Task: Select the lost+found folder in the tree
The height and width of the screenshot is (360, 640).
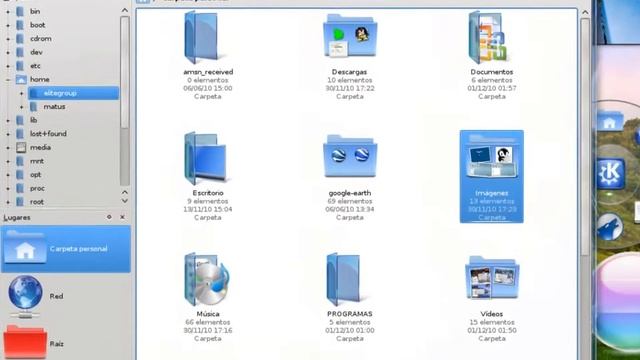Action: tap(48, 133)
